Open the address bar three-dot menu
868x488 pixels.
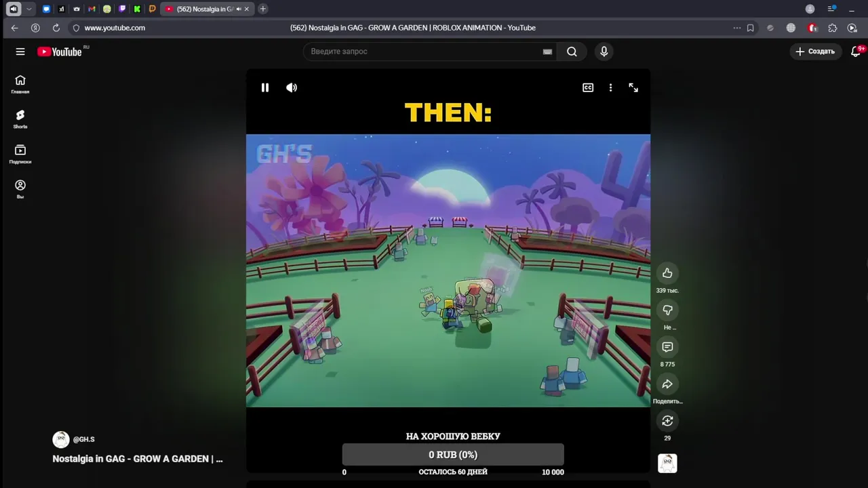pyautogui.click(x=736, y=28)
